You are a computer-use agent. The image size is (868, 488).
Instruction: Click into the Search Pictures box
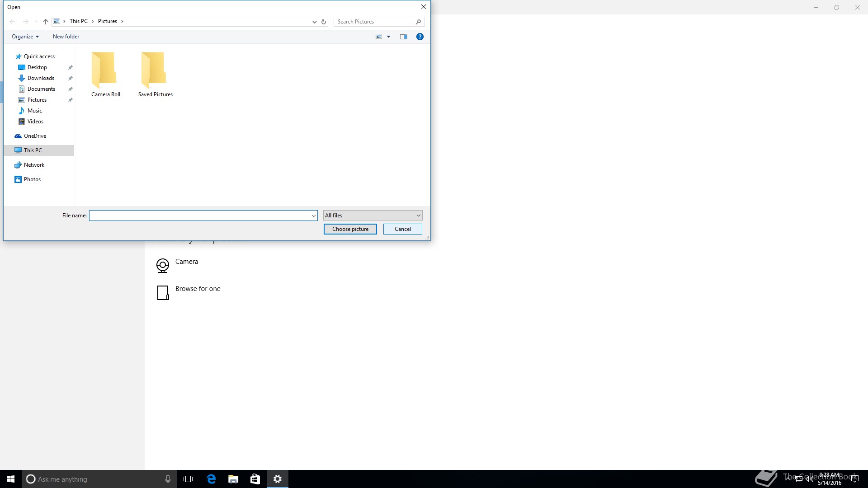click(x=374, y=22)
